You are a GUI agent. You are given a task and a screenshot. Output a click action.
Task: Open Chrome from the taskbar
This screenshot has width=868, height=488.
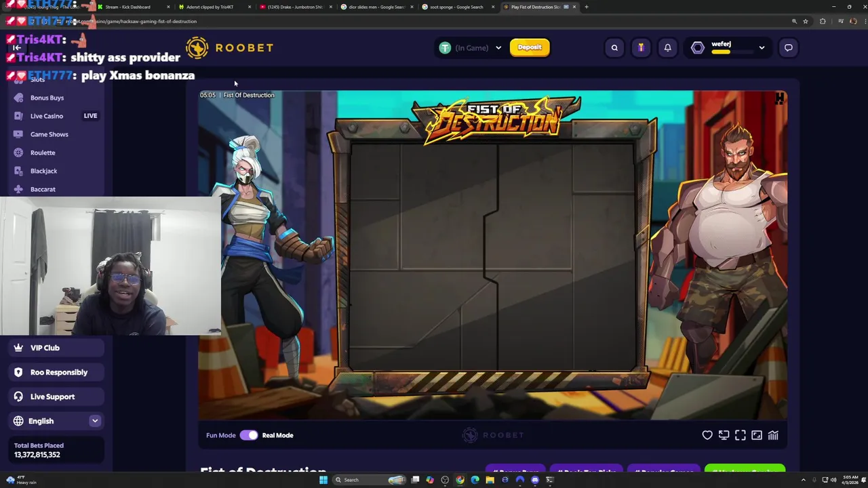pos(460,480)
